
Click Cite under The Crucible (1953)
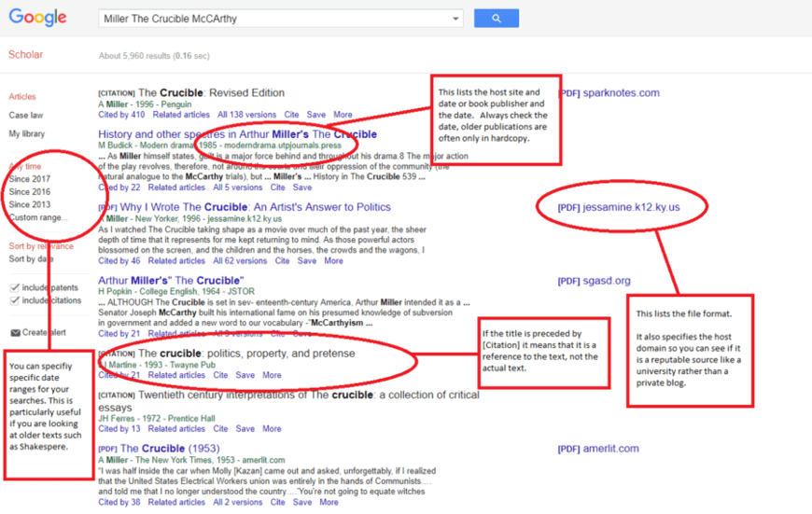click(x=277, y=502)
